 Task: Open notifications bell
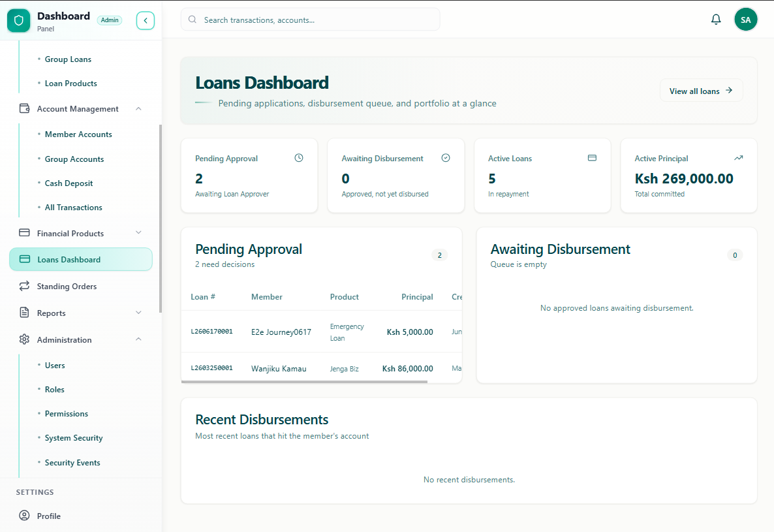point(716,19)
